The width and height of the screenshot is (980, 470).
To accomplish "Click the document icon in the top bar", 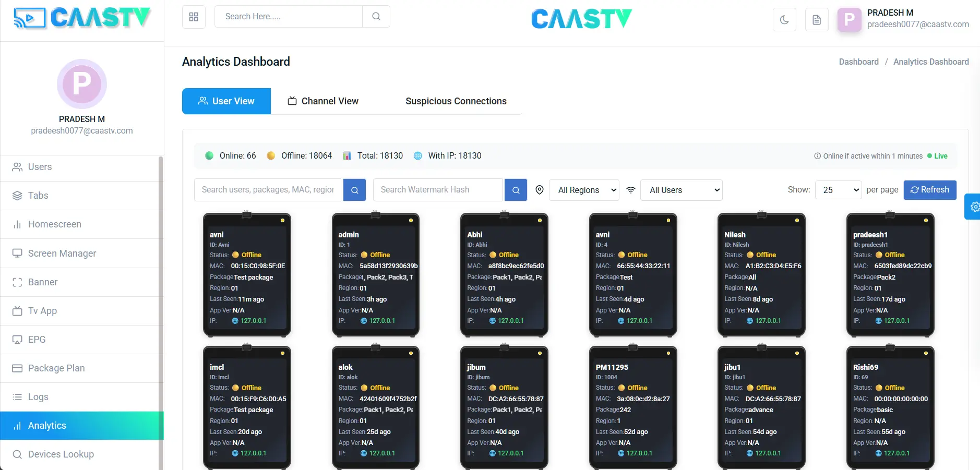I will point(817,19).
